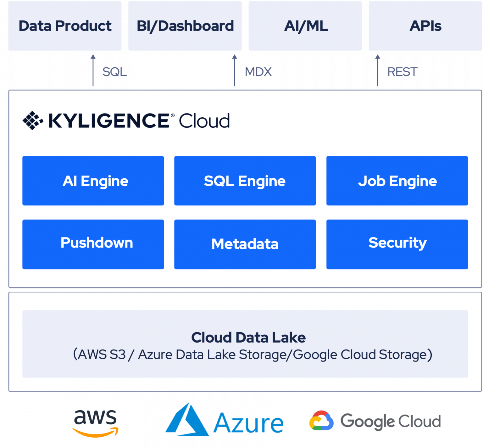Screen dimensions: 483x448
Task: Select the AWS logo
Action: coord(95,422)
